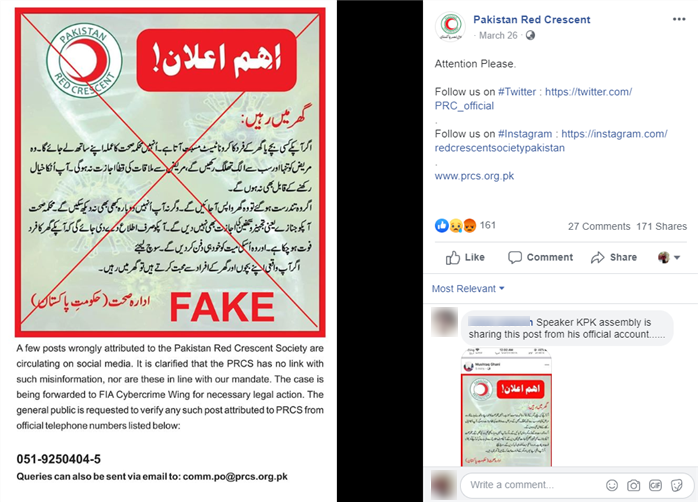Open the Instagram redcrescentsocietypakistan link
Image resolution: width=698 pixels, height=502 pixels.
(551, 141)
